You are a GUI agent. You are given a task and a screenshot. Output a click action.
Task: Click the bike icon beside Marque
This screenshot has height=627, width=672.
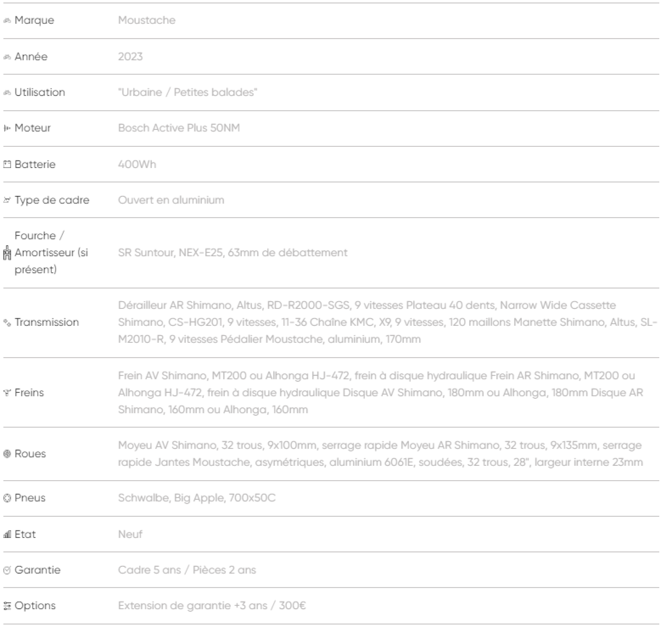point(7,20)
